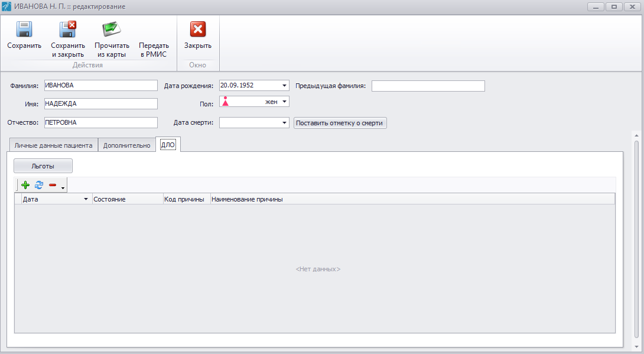Click Поставить отметку о смерти button
The width and height of the screenshot is (644, 354).
tap(340, 123)
